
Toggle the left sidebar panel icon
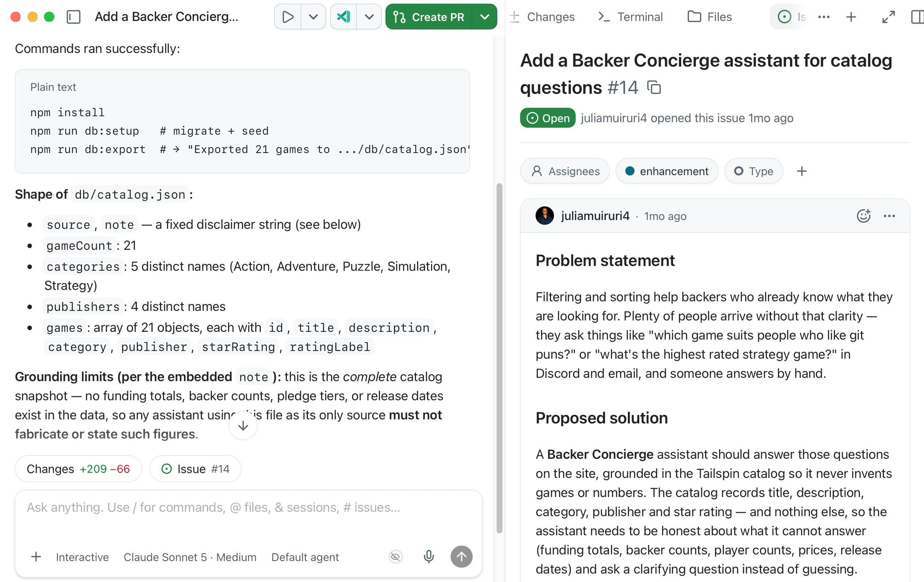(x=73, y=17)
